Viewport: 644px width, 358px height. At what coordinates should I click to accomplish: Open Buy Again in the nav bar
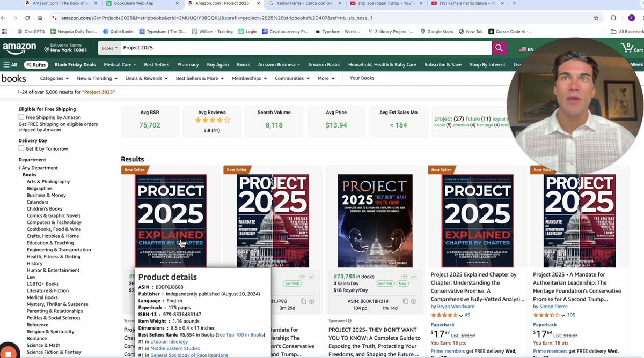218,65
